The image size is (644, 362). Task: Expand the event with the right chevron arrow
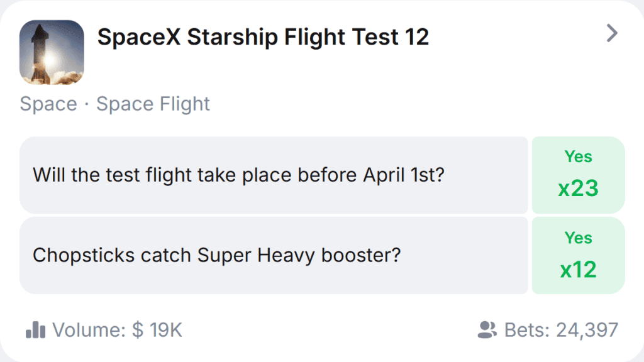pos(612,34)
